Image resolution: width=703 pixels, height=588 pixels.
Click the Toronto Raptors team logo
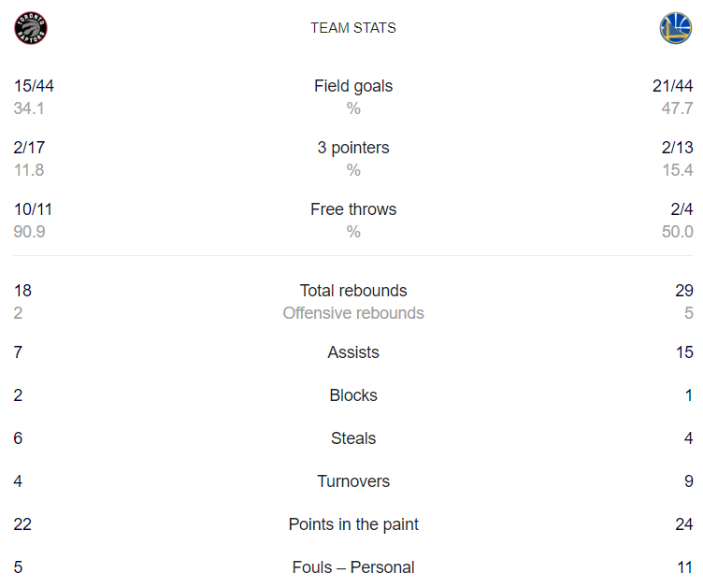31,28
